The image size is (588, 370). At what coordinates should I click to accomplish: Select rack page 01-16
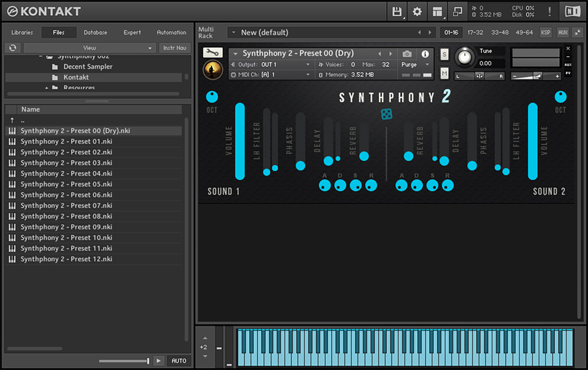[451, 33]
